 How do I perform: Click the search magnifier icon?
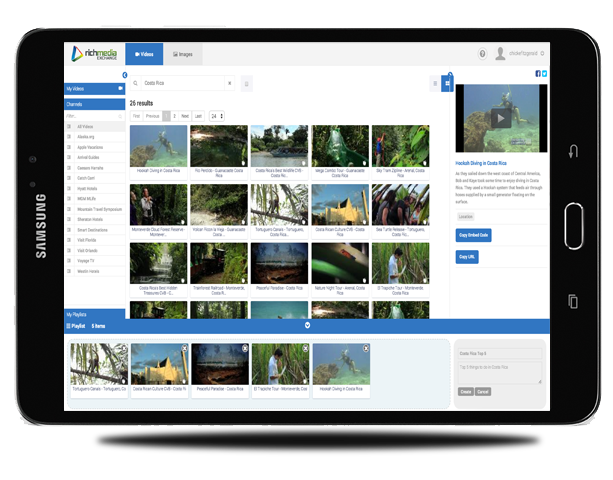pyautogui.click(x=135, y=83)
